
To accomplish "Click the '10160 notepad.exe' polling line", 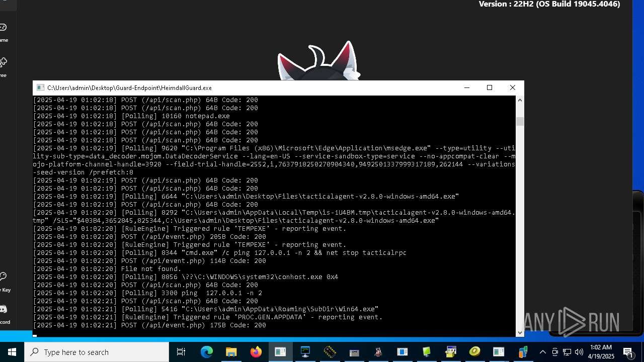I will click(131, 116).
